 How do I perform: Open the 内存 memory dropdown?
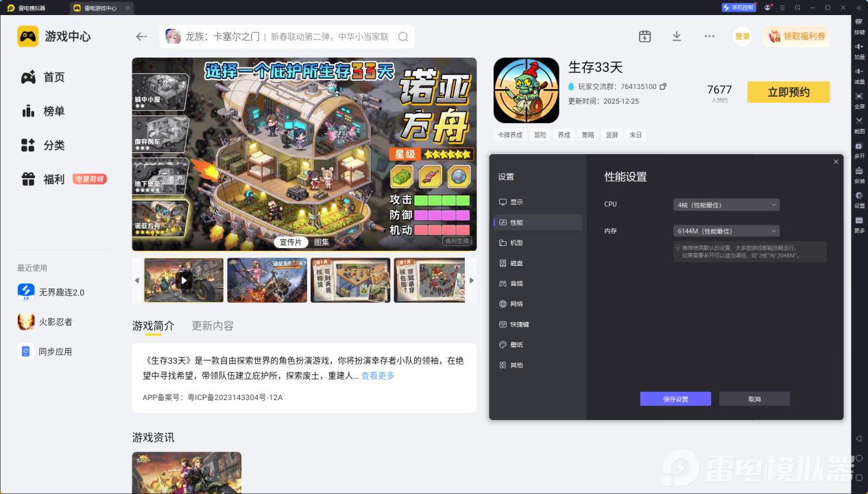click(x=727, y=232)
